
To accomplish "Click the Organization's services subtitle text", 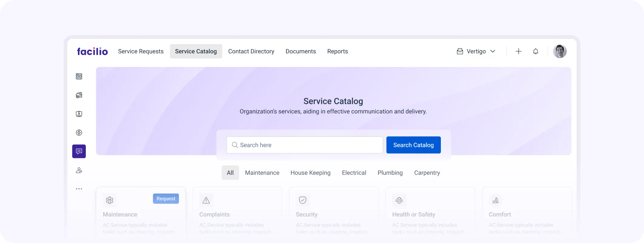I will (333, 111).
